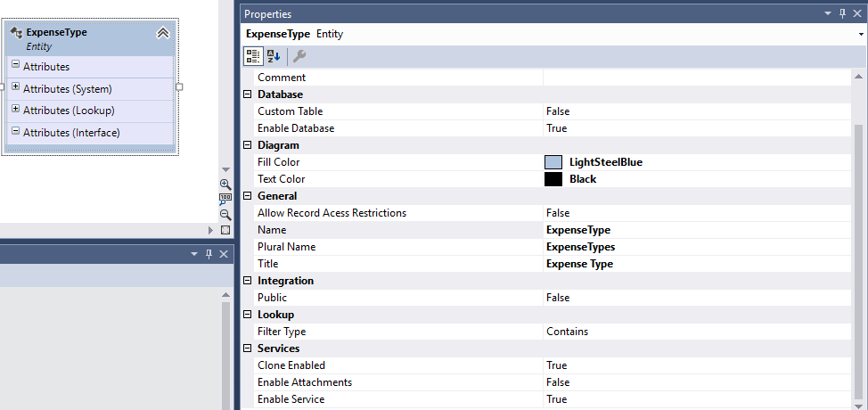Close the lower-left panel

(x=224, y=254)
